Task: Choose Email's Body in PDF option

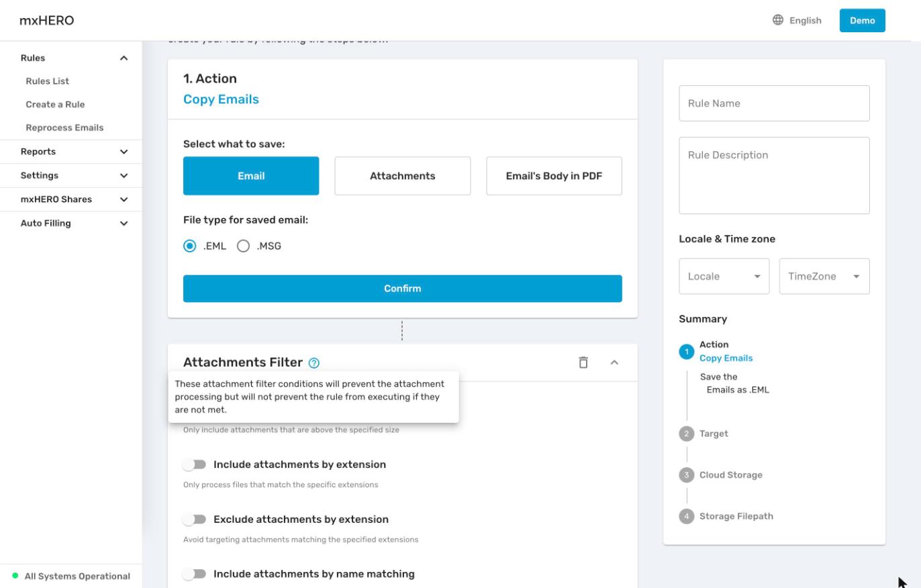Action: (554, 176)
